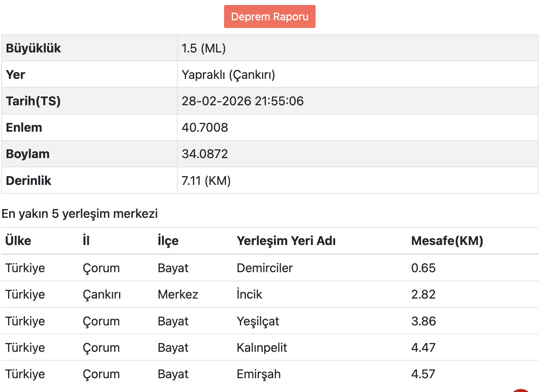The image size is (540, 392).
Task: Click the Çankırı province cell
Action: tap(101, 294)
